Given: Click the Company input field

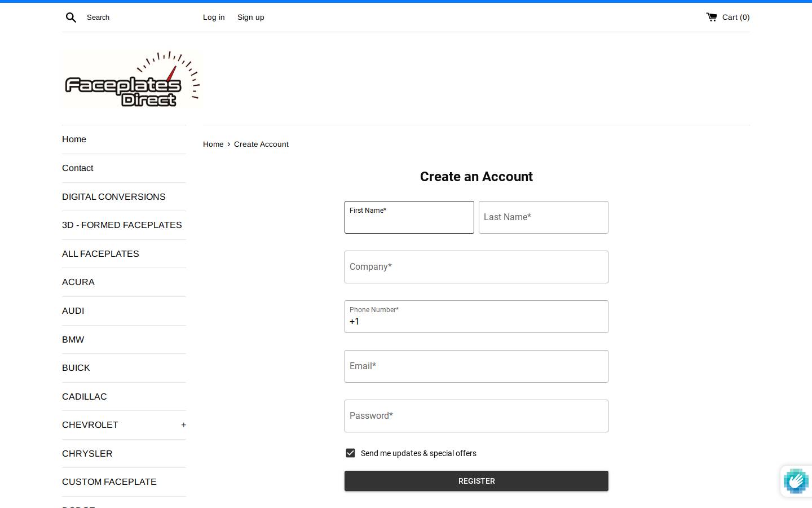Looking at the screenshot, I should 476,267.
